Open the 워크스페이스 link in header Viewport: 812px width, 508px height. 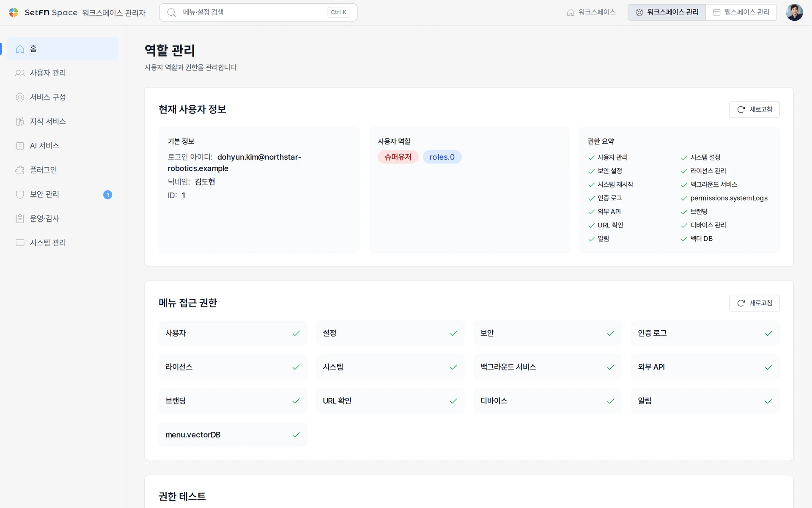click(x=591, y=12)
